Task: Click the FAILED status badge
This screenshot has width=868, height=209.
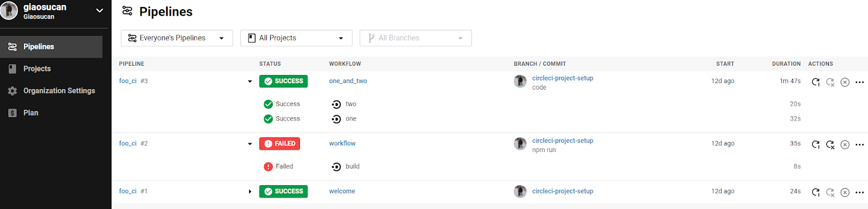Action: (x=279, y=143)
